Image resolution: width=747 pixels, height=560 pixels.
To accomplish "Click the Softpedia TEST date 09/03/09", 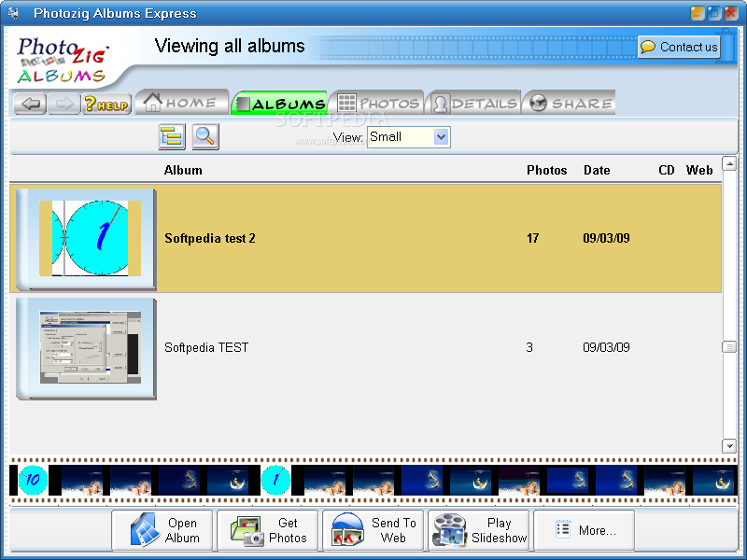I will click(606, 347).
